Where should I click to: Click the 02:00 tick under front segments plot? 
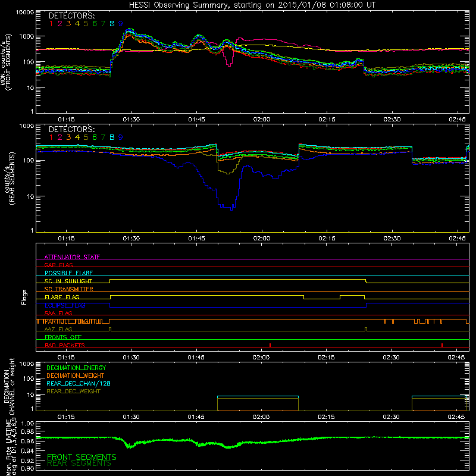point(262,120)
